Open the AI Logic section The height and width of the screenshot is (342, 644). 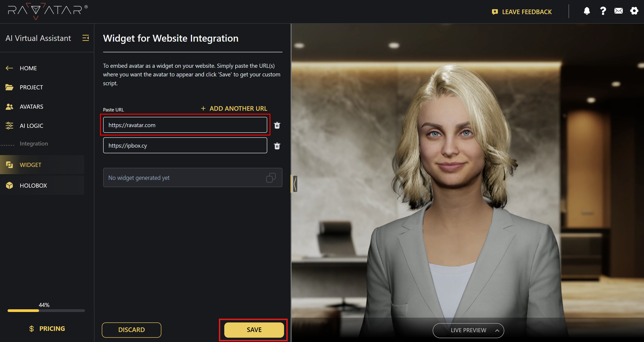(31, 126)
